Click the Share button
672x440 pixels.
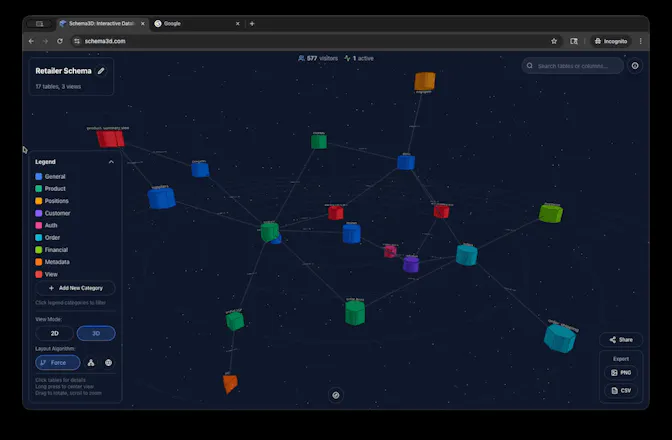(x=621, y=340)
